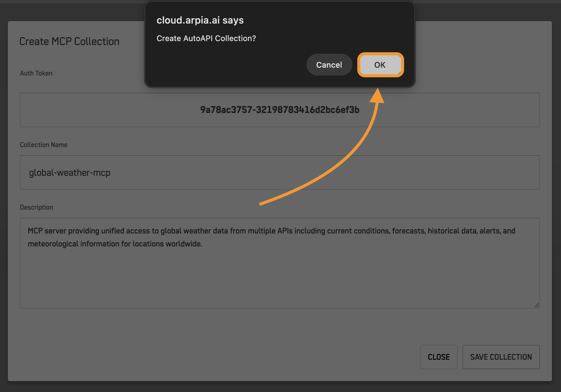Click the Create AutoAPI Collection message text
Image resolution: width=561 pixels, height=392 pixels.
tap(206, 38)
